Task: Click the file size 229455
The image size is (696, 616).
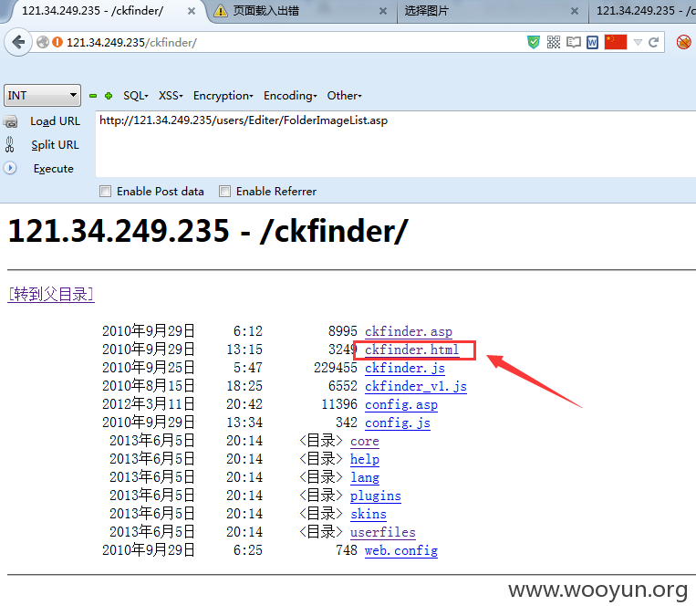Action: pos(335,368)
